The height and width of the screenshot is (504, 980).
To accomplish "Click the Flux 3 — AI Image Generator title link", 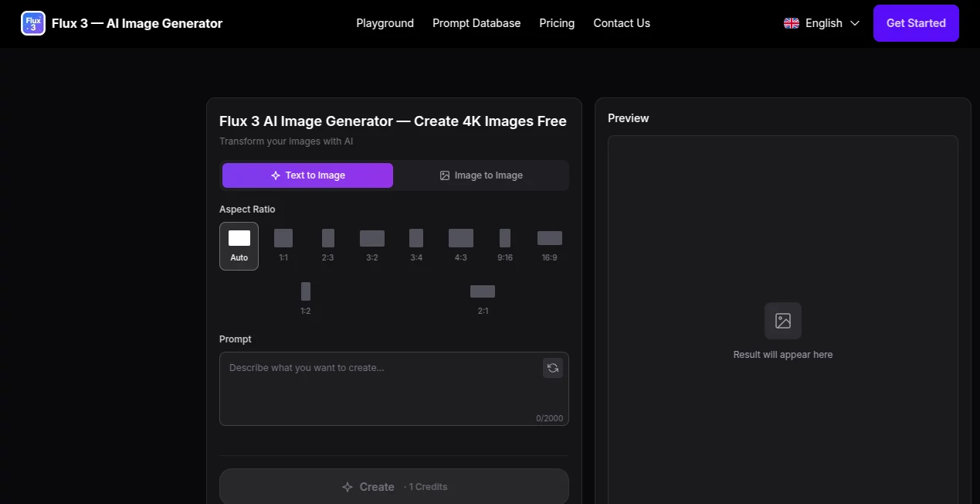I will pos(137,23).
